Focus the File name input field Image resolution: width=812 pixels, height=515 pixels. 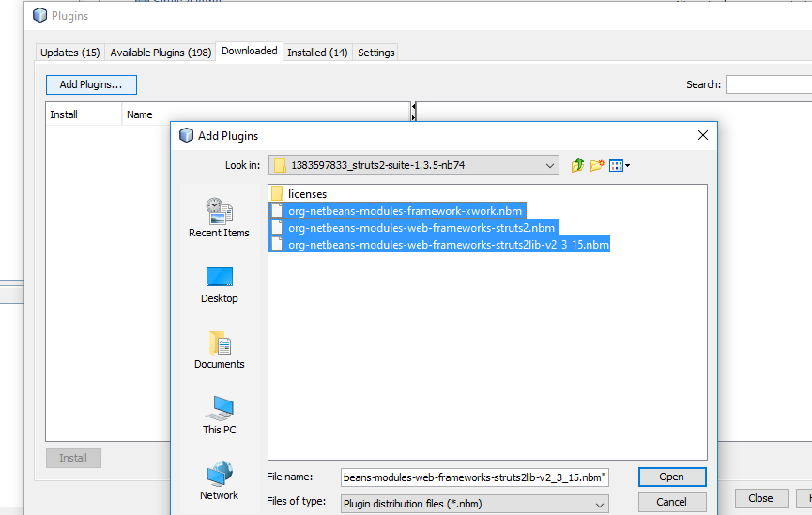tap(474, 477)
